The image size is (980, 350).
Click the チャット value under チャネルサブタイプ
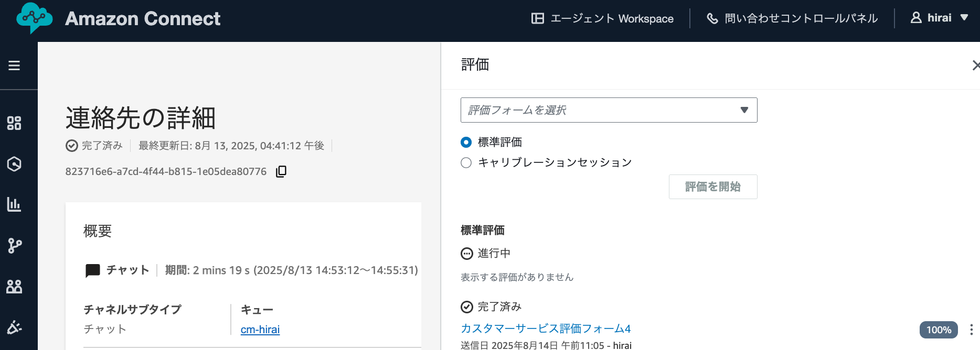click(105, 329)
